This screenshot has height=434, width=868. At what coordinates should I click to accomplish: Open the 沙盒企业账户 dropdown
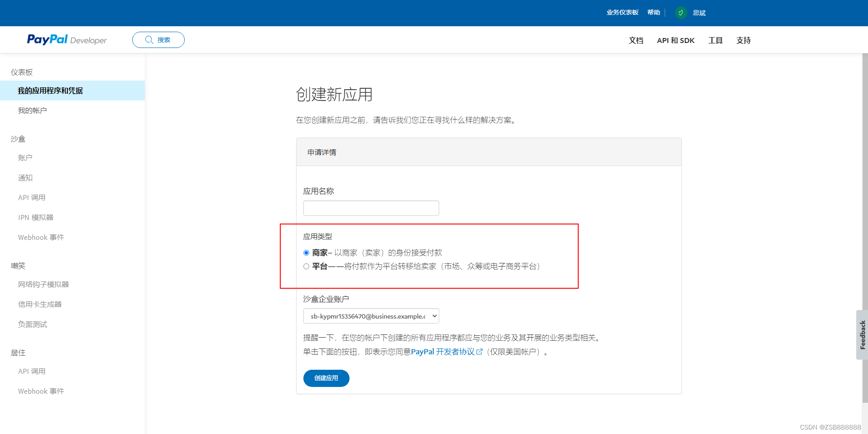pyautogui.click(x=371, y=316)
